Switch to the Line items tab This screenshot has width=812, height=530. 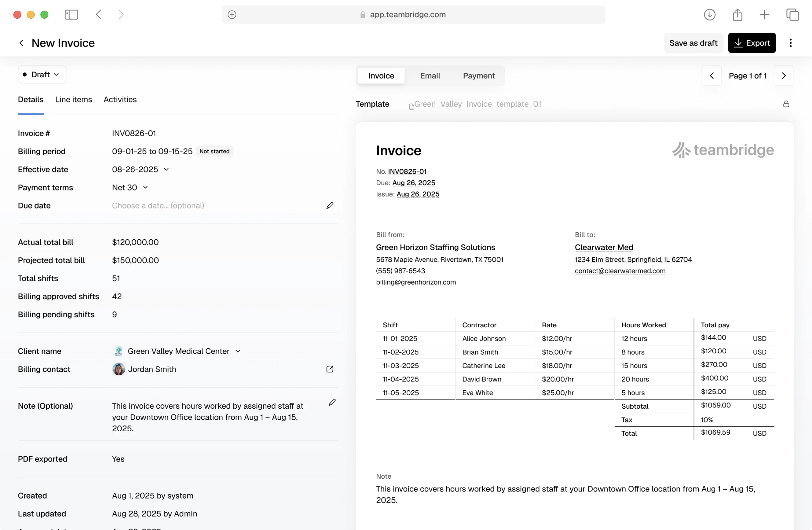[73, 100]
